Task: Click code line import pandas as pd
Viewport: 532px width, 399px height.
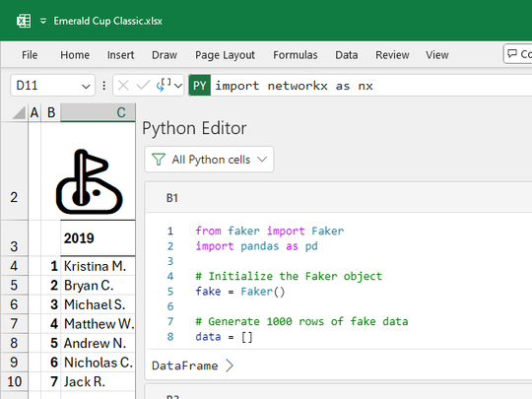Action: click(x=256, y=246)
